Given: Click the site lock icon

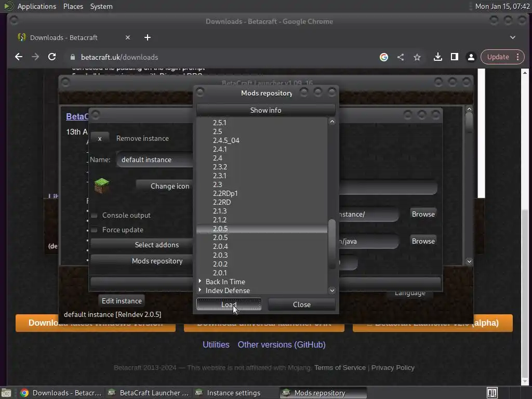Looking at the screenshot, I should pos(72,57).
